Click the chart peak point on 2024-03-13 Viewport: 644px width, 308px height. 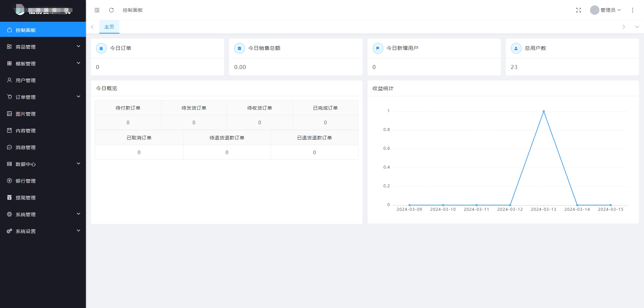[544, 111]
